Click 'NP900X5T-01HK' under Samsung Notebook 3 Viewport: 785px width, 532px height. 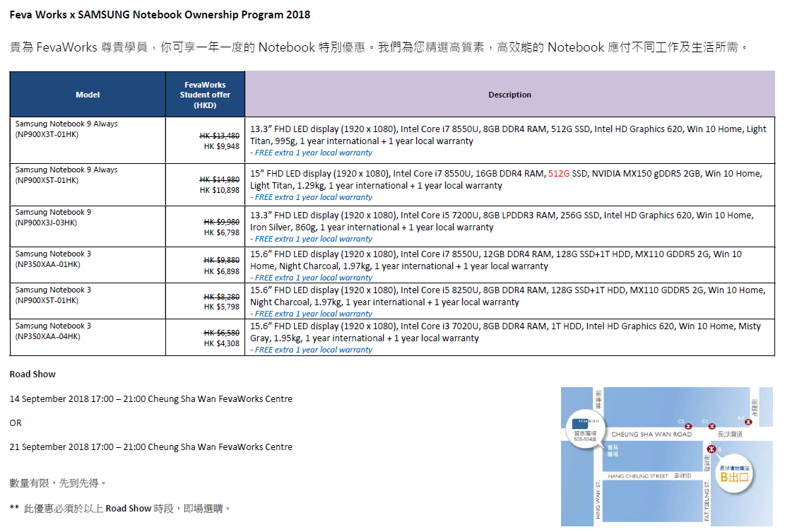click(x=47, y=300)
